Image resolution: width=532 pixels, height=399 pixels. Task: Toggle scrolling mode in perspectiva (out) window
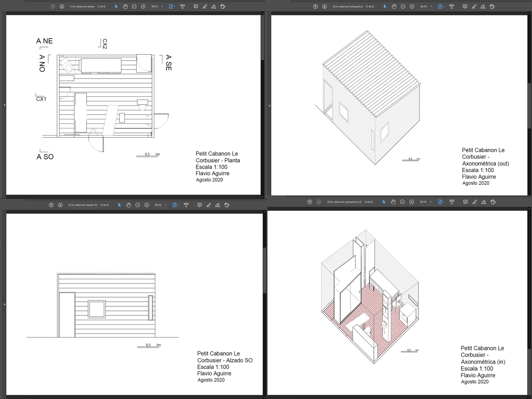(451, 7)
